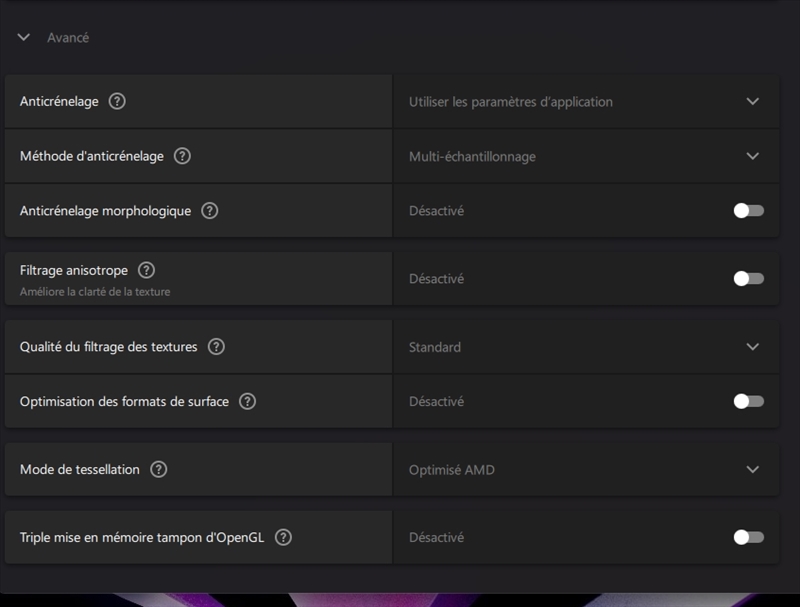Click the Filtrage anisotrope help icon
The image size is (800, 607).
tap(146, 270)
